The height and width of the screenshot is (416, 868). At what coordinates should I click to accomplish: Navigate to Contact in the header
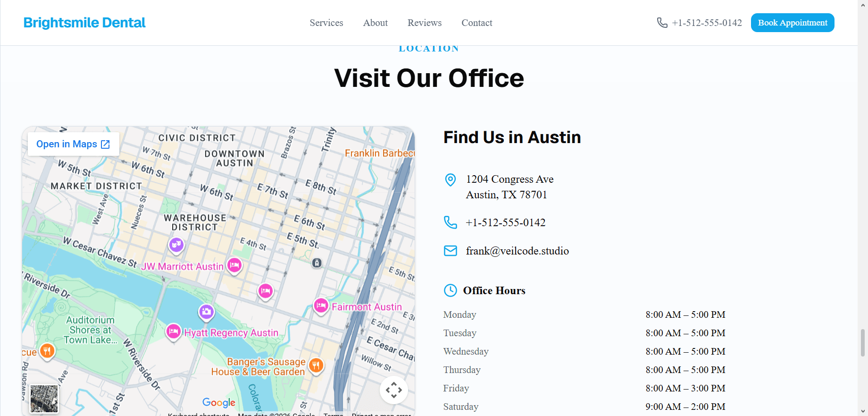pos(477,23)
